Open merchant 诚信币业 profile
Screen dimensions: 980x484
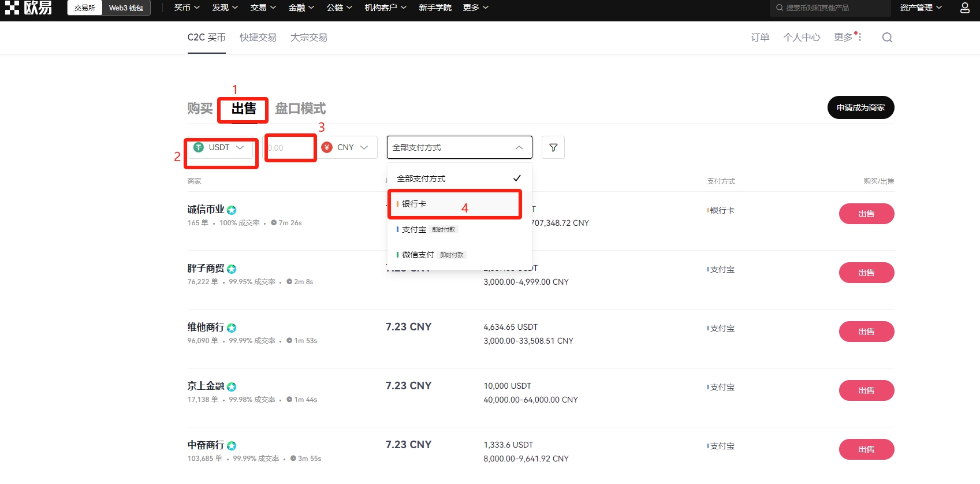pyautogui.click(x=206, y=210)
